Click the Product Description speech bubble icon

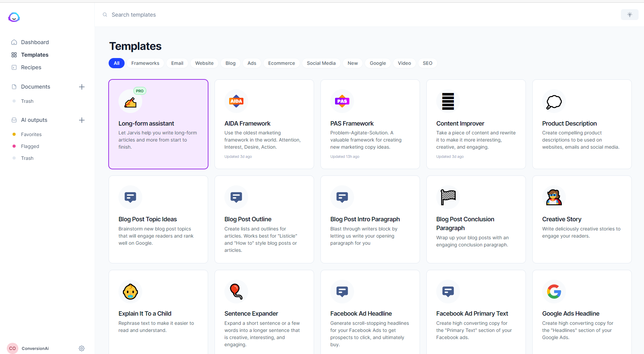coord(554,101)
